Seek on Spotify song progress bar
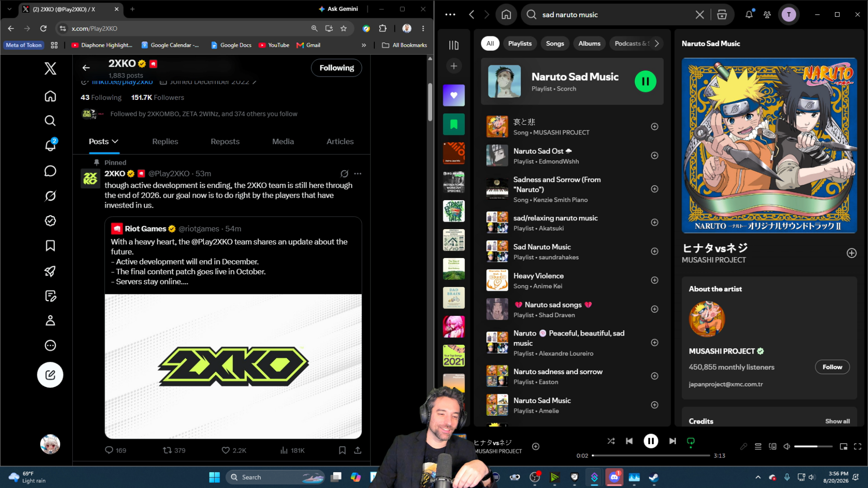868x488 pixels. pyautogui.click(x=651, y=456)
